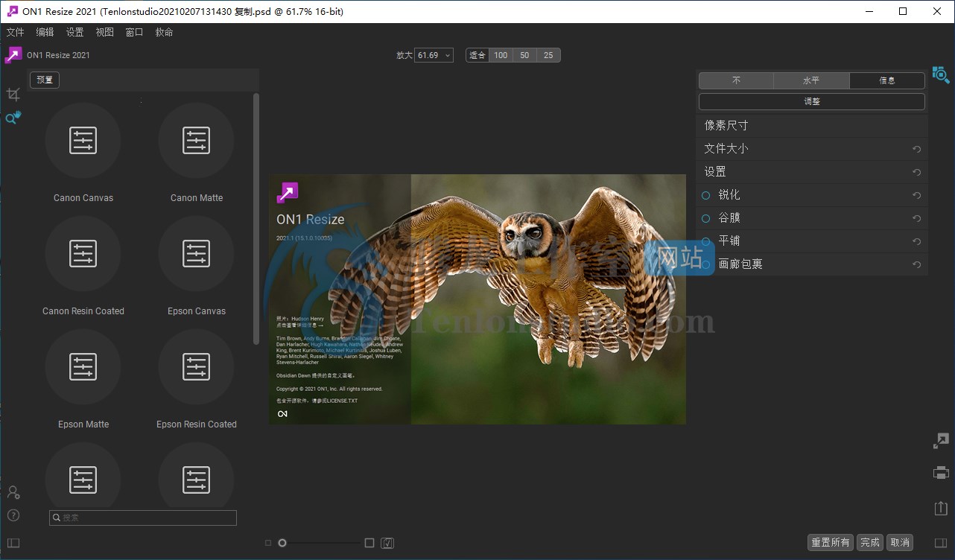Viewport: 955px width, 560px height.
Task: Open the 窗口 menu
Action: click(x=134, y=32)
